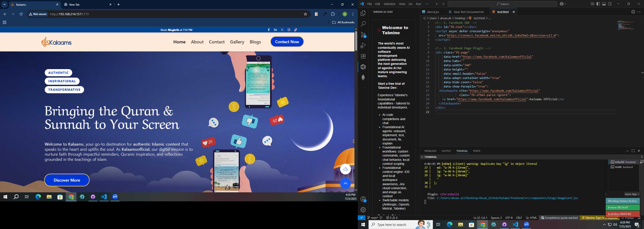Close the test.html editor tab

pyautogui.click(x=514, y=12)
